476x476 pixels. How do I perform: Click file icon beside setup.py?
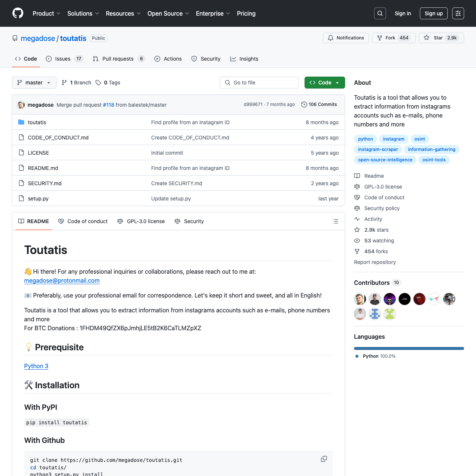tap(21, 199)
